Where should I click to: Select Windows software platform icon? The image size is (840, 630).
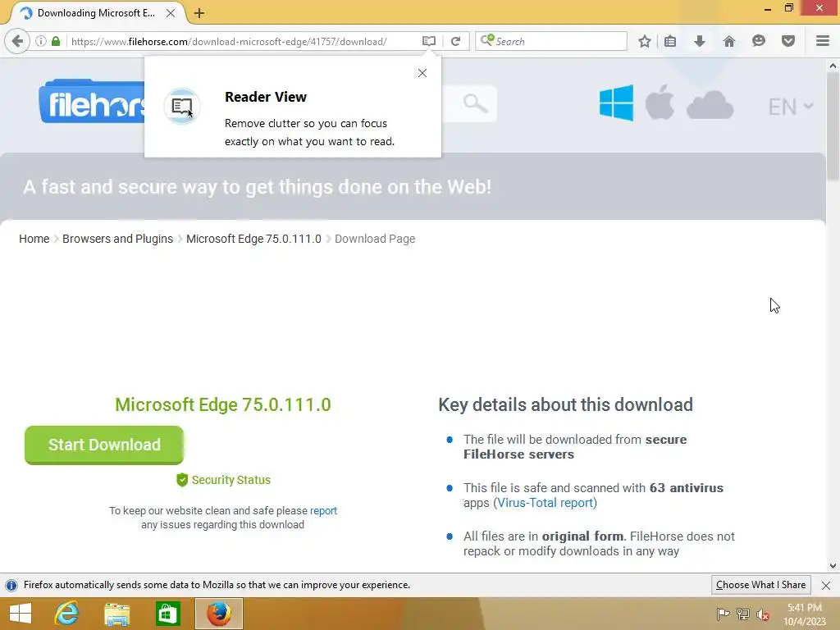(x=616, y=103)
